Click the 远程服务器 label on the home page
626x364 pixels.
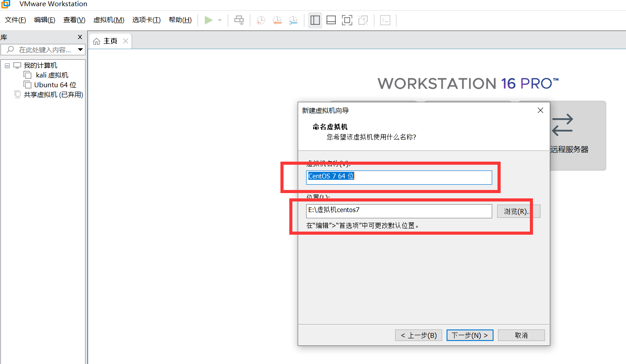click(x=569, y=150)
